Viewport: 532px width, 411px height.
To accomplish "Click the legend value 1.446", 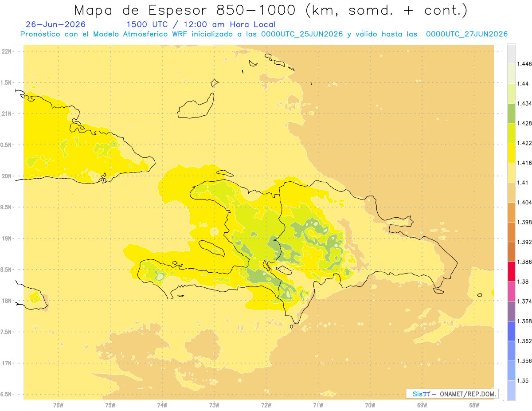I will (524, 64).
